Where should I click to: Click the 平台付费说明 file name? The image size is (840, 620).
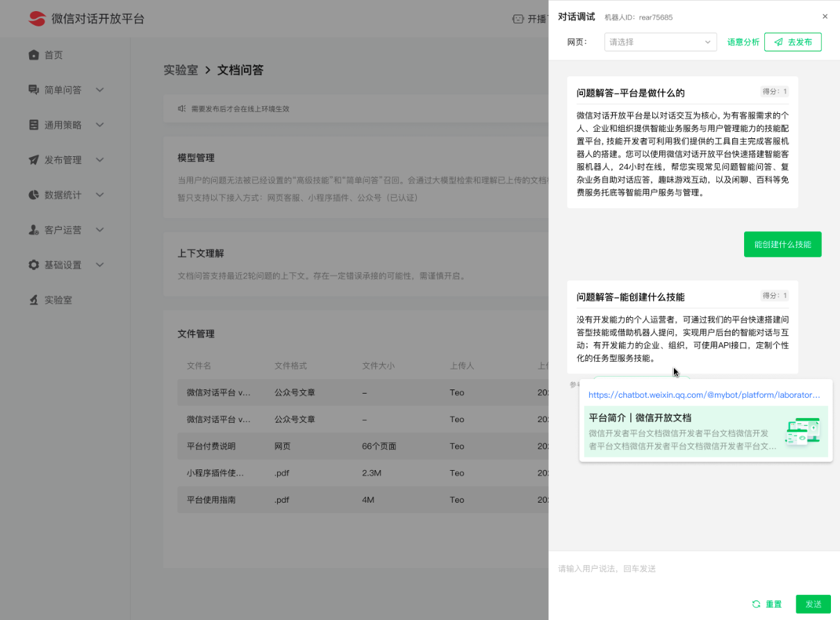click(x=211, y=446)
